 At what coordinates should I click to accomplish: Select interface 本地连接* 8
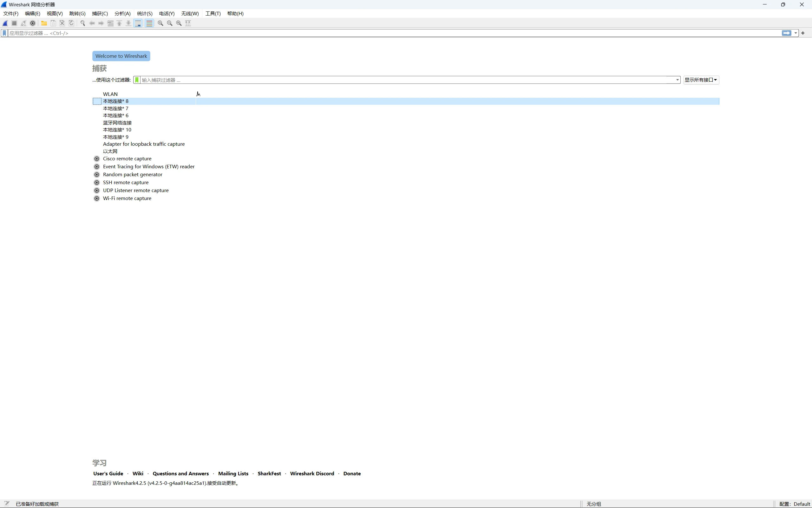point(406,101)
